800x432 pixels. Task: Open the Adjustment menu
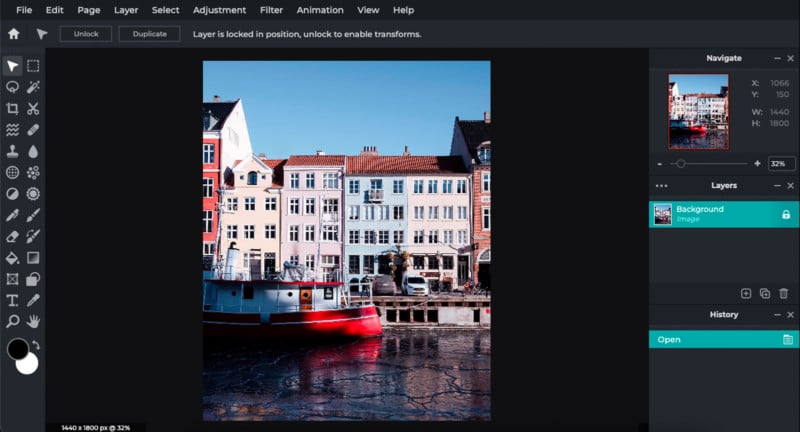[219, 10]
